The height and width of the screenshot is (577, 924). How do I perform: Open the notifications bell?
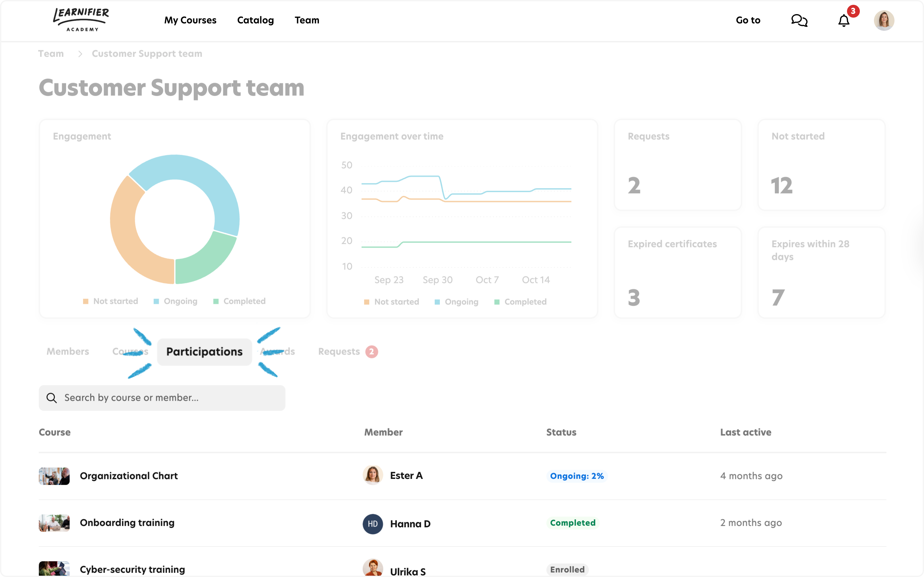[x=844, y=21]
